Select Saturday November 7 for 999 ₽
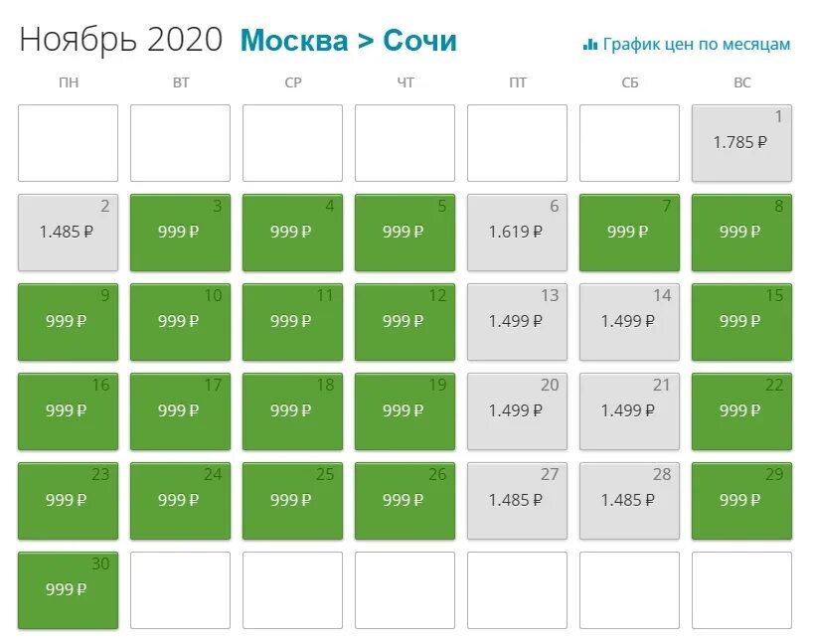 click(x=629, y=233)
